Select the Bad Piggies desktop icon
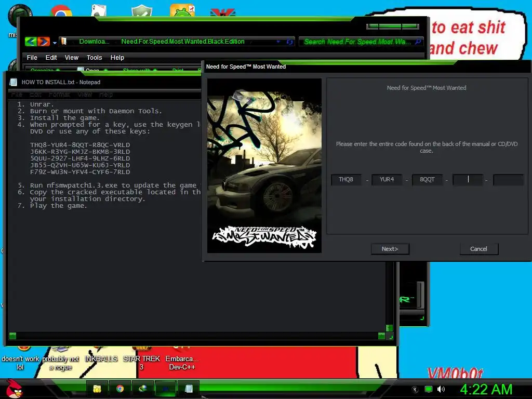Screen dimensions: 532x399 pyautogui.click(x=182, y=10)
